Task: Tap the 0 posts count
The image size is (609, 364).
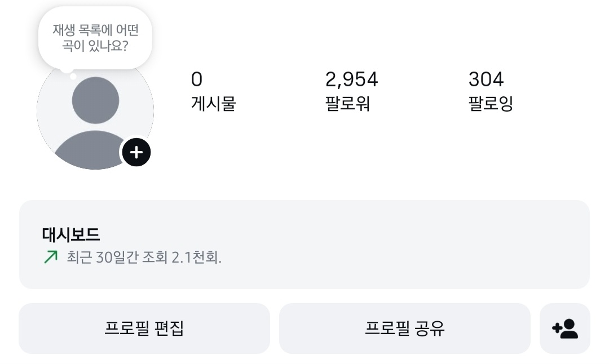Action: tap(196, 79)
